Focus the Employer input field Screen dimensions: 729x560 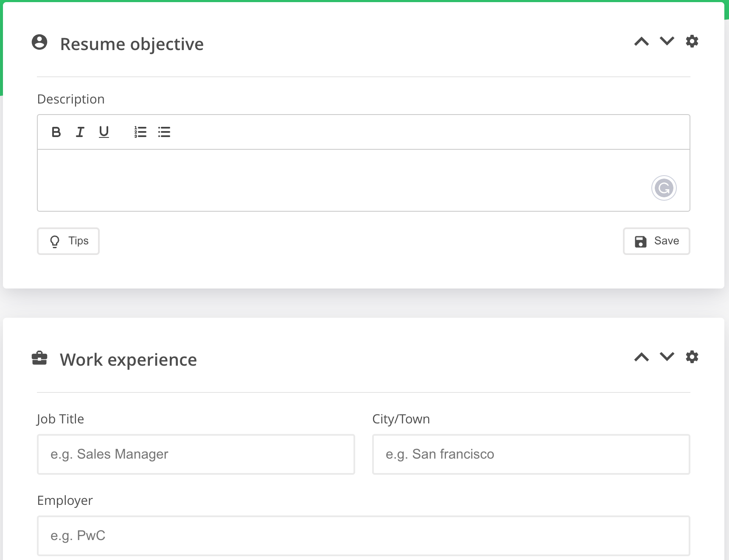coord(364,536)
